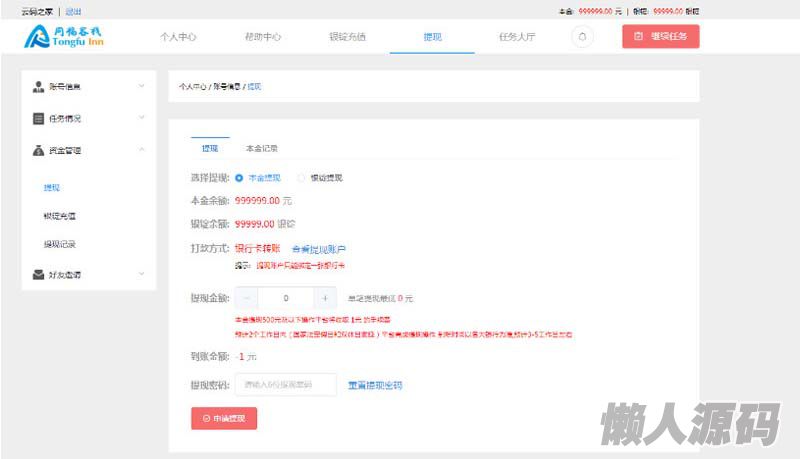The height and width of the screenshot is (459, 800).
Task: Click the 提现密码 password input field
Action: coord(285,385)
